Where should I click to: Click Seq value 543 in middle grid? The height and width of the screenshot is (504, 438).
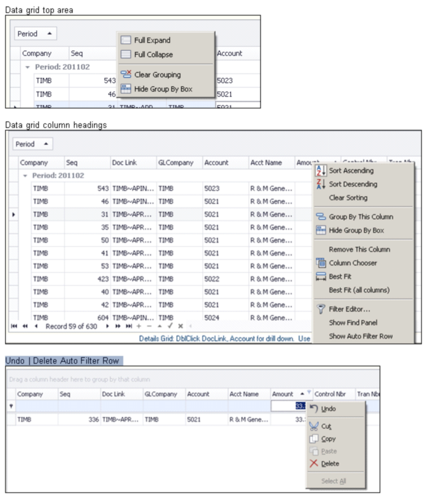pos(103,189)
